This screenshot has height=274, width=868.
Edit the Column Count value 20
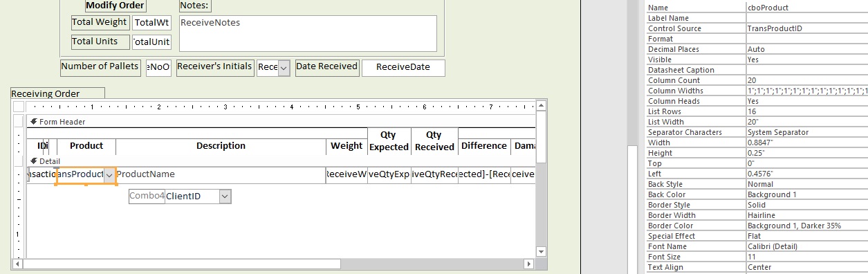click(807, 80)
